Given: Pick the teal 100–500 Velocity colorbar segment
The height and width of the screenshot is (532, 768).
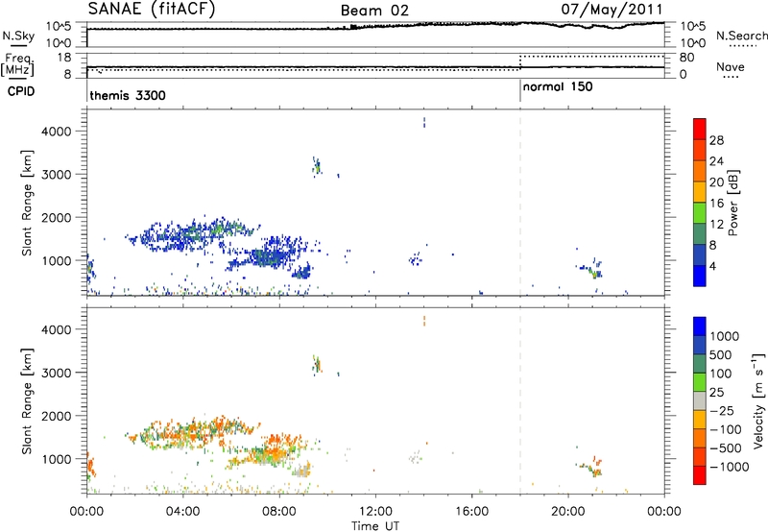Looking at the screenshot, I should tap(700, 364).
